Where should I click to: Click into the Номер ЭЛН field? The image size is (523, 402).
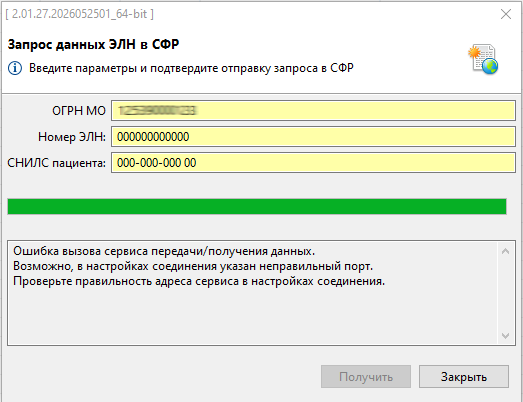[x=313, y=136]
